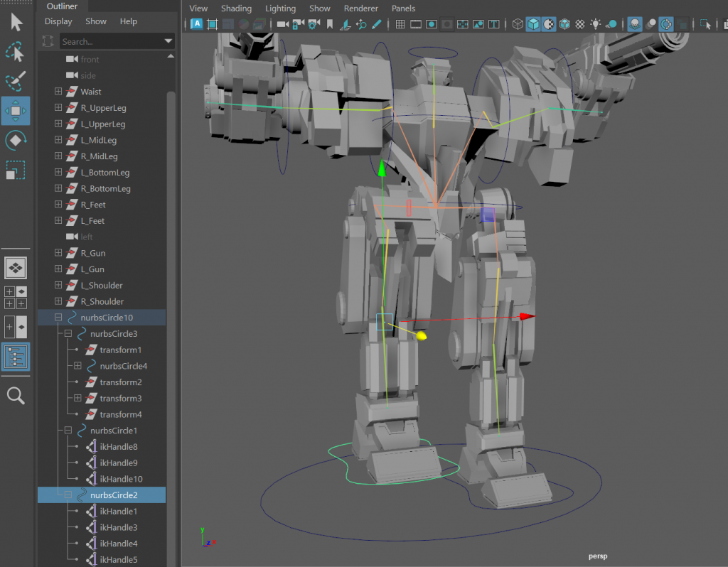Open the Outliner Display menu

(58, 21)
